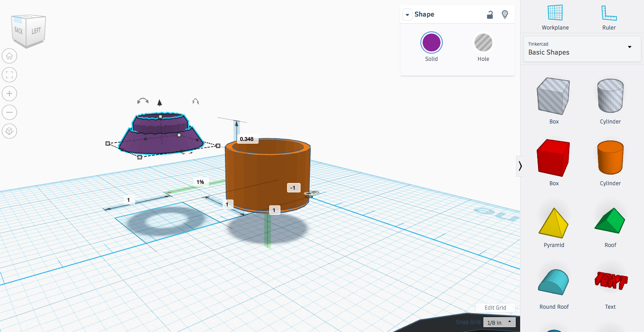Screen dimensions: 644x332
Task: Set shape to Hole
Action: [483, 43]
